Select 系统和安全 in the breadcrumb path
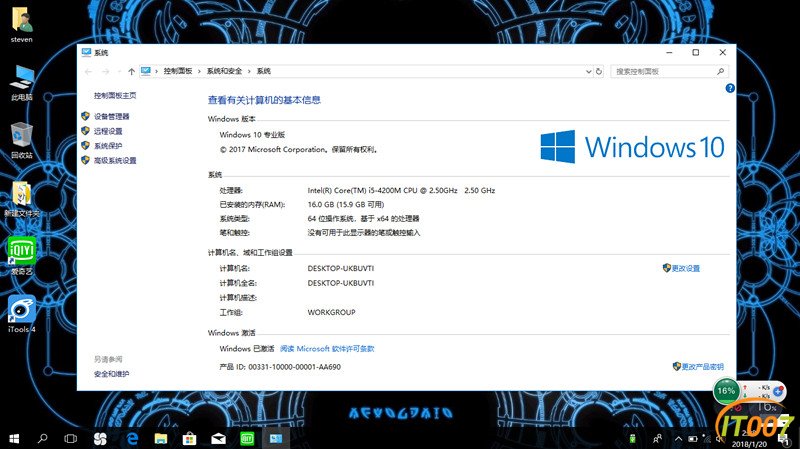This screenshot has width=800, height=449. [x=224, y=71]
